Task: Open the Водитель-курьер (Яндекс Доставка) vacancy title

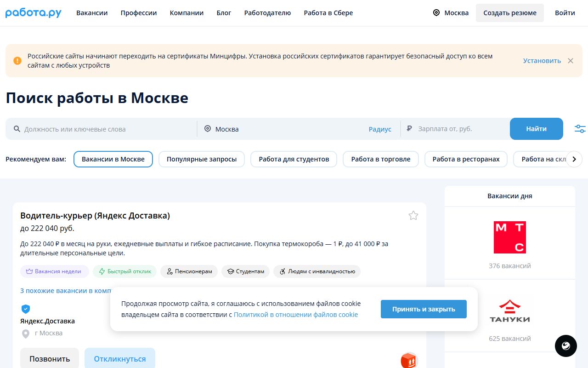Action: point(95,215)
